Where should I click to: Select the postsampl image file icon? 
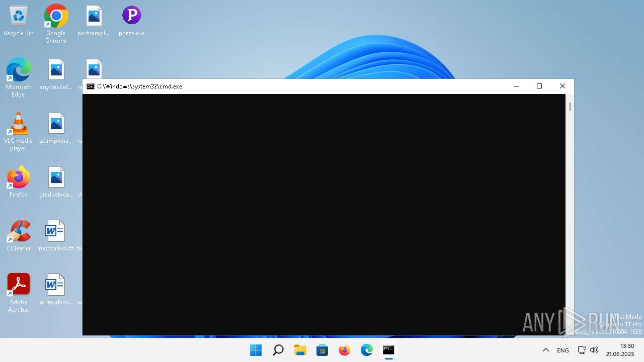click(94, 21)
